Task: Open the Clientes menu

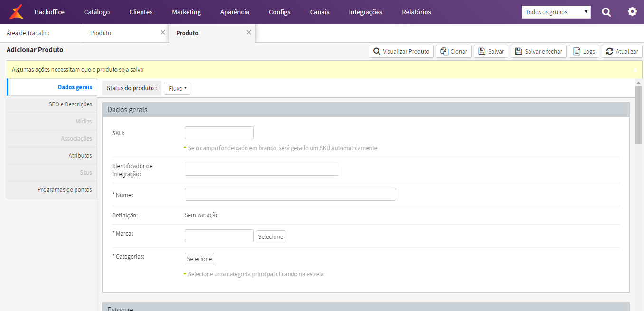Action: click(141, 12)
